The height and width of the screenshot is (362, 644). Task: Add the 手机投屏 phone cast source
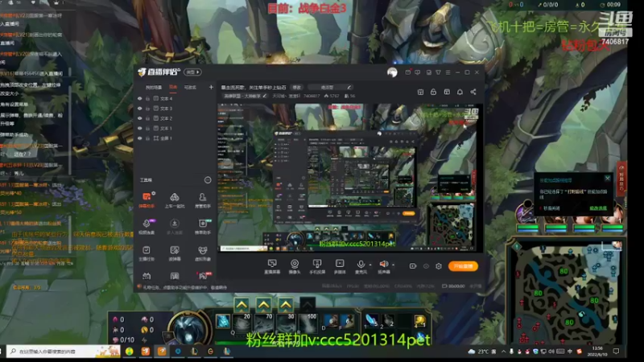pyautogui.click(x=317, y=266)
